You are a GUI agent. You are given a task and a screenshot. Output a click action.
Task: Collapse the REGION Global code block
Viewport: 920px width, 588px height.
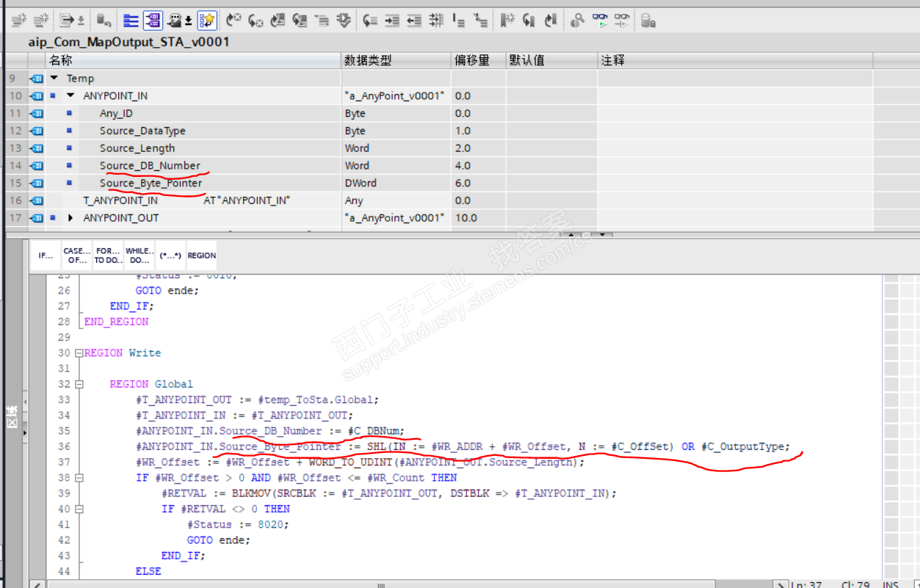[x=79, y=384]
